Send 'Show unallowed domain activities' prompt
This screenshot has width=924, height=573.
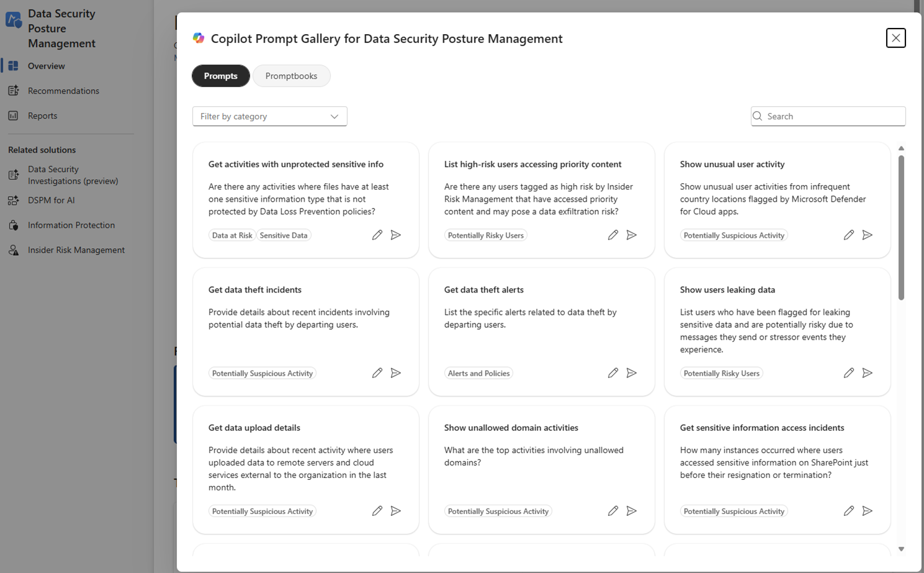(631, 511)
